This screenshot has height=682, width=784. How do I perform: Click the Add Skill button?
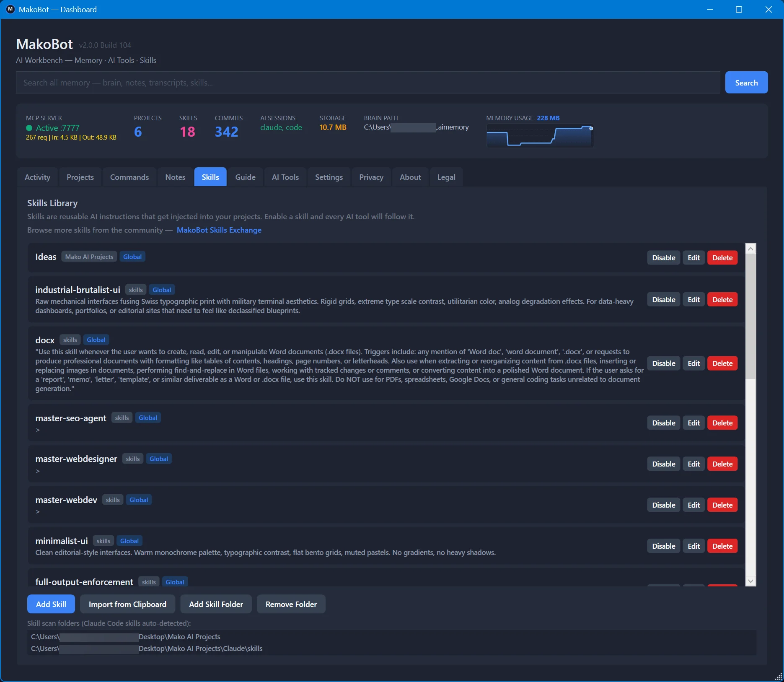[51, 604]
